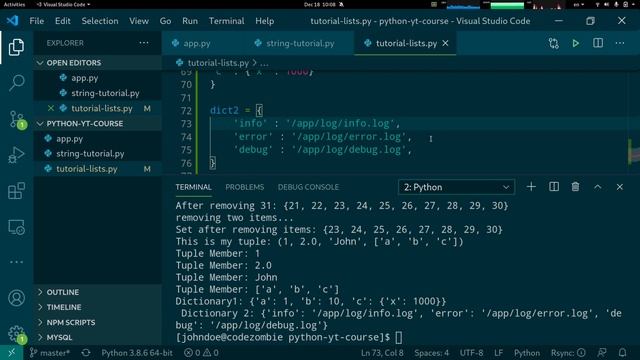The height and width of the screenshot is (360, 640).
Task: Switch to the string-tutorial.py editor tab
Action: pyautogui.click(x=300, y=43)
